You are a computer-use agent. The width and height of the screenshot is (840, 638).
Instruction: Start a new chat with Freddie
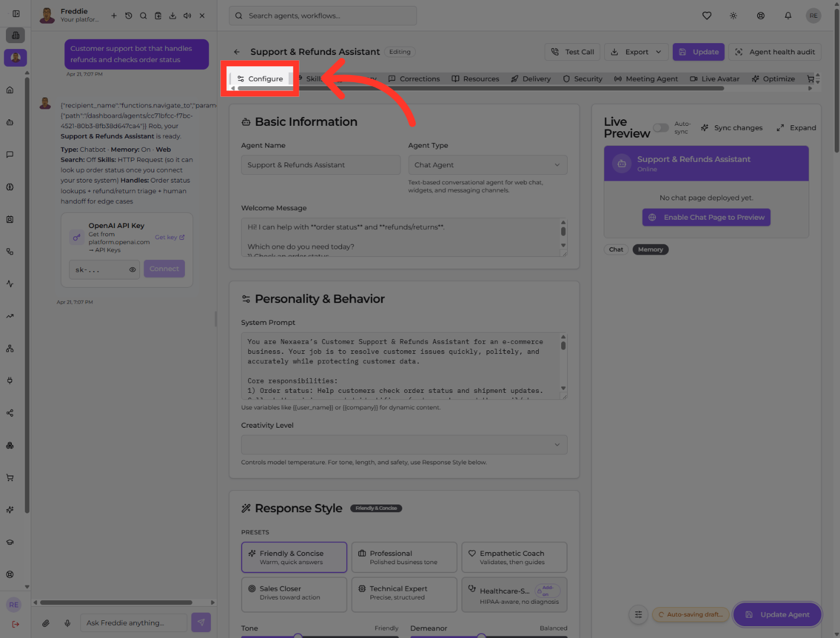click(x=114, y=16)
